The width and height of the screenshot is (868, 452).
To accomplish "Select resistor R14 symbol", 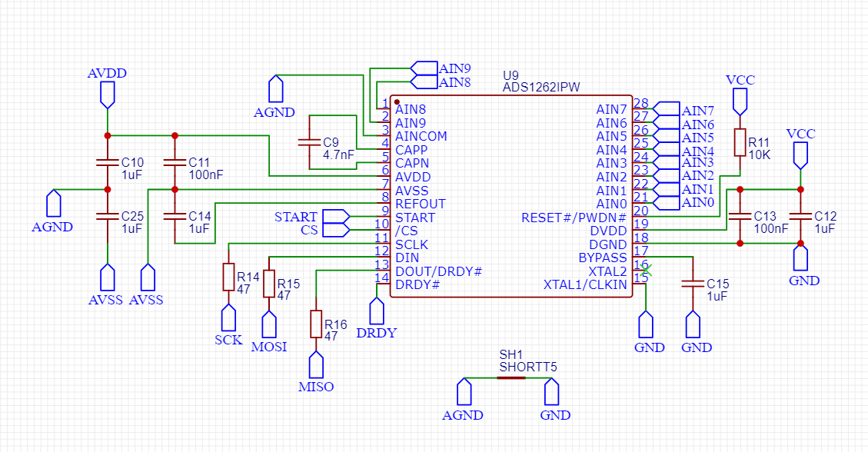I will pyautogui.click(x=228, y=278).
